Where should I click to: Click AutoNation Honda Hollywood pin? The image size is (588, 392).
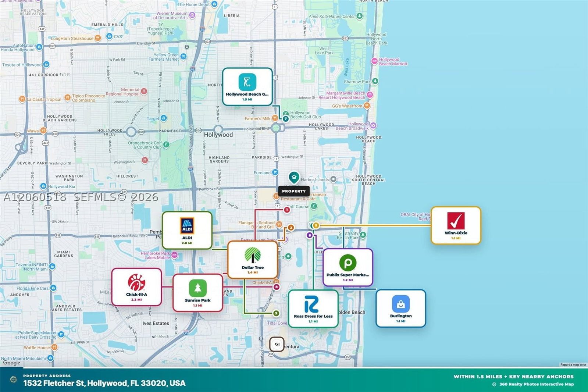[39, 47]
